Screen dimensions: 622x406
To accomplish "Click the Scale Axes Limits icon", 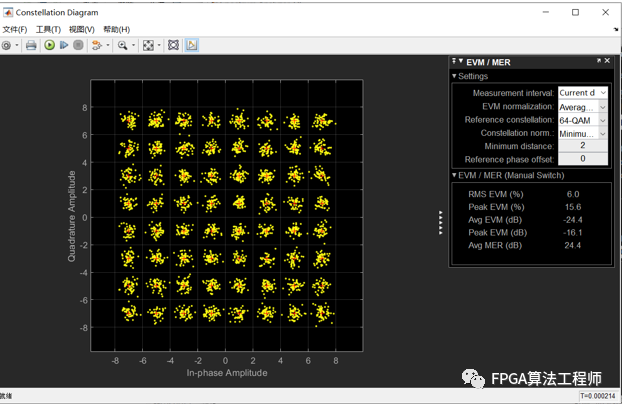I will click(148, 45).
